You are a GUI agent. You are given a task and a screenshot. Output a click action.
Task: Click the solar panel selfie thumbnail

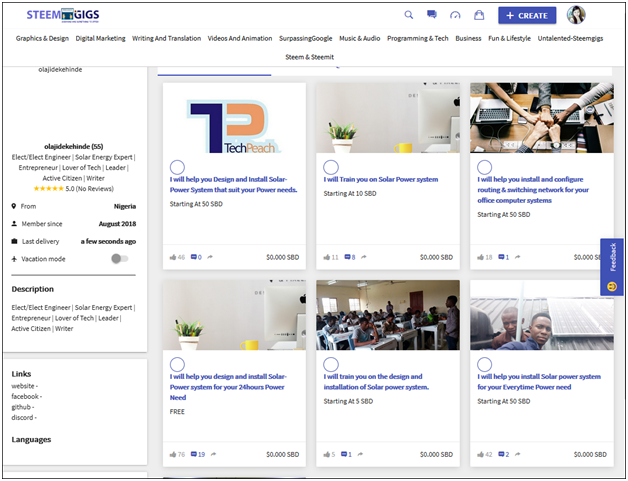541,315
